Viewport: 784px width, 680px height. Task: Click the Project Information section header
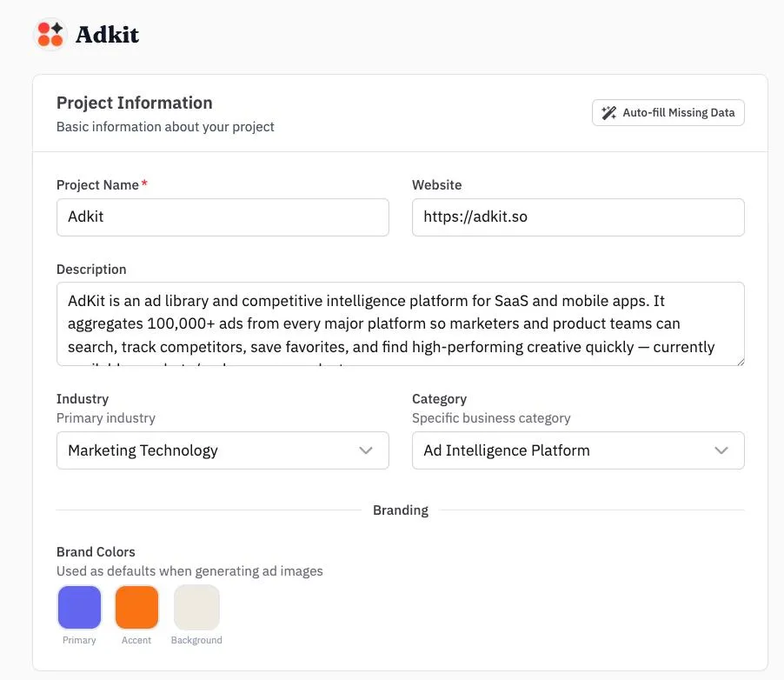(134, 103)
